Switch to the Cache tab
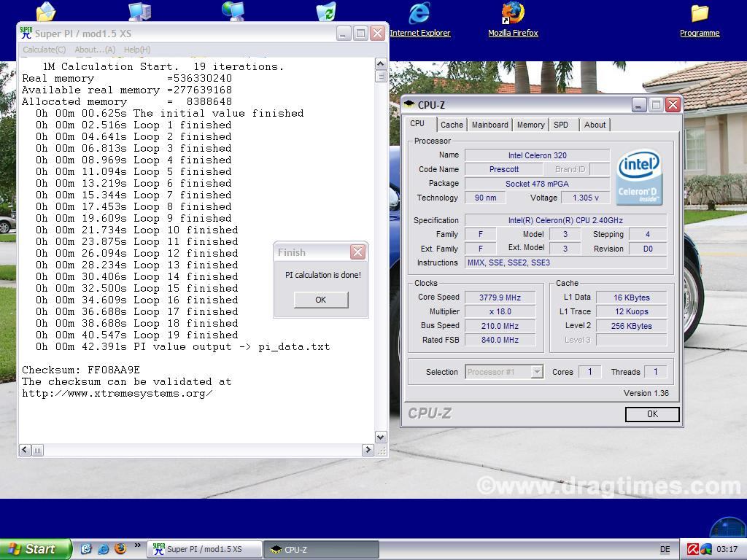 [452, 125]
